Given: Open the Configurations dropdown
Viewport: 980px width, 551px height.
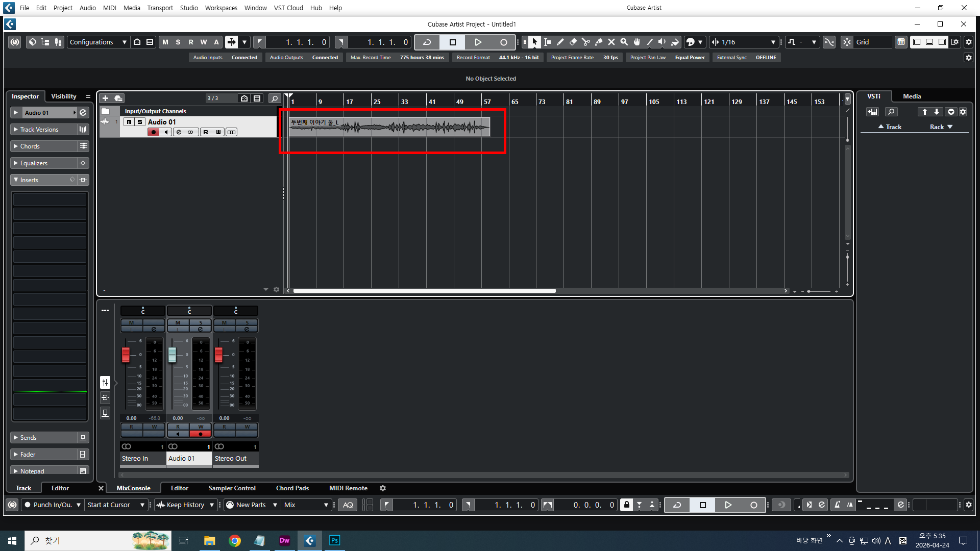Looking at the screenshot, I should [x=98, y=42].
